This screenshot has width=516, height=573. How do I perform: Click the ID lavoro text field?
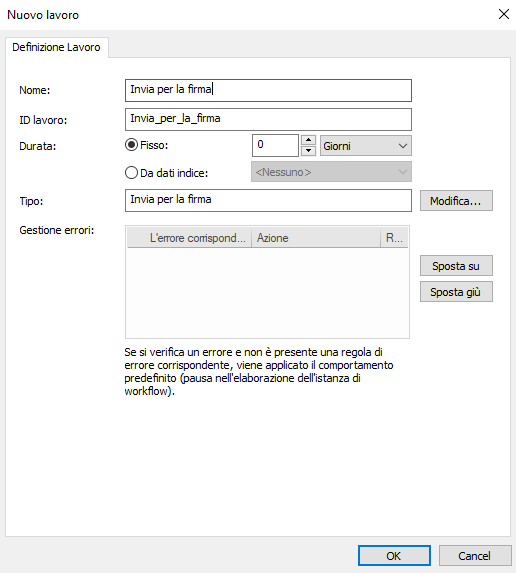[268, 119]
